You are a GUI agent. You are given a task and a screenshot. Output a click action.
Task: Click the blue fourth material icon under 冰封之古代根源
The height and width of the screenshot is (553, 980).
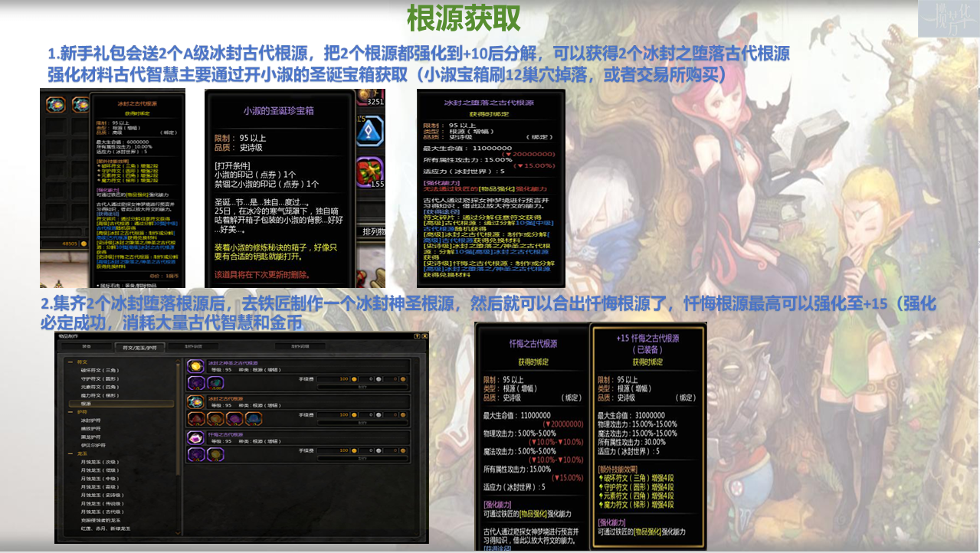(x=254, y=419)
